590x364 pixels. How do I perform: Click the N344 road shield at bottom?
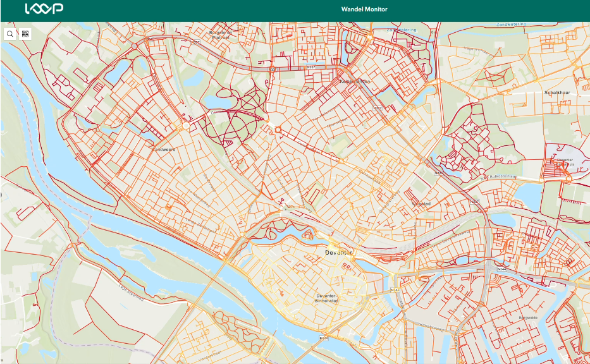(324, 338)
